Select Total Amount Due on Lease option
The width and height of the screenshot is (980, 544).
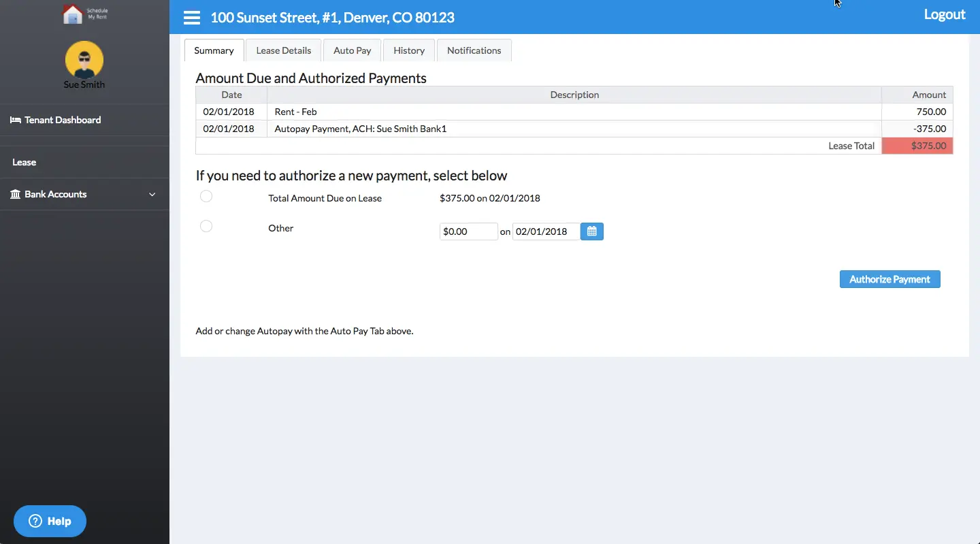click(x=206, y=197)
